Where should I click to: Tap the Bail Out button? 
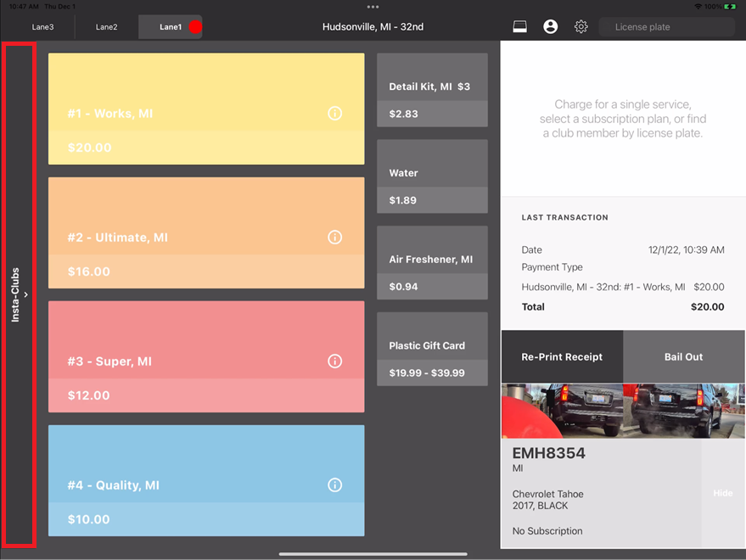click(684, 357)
